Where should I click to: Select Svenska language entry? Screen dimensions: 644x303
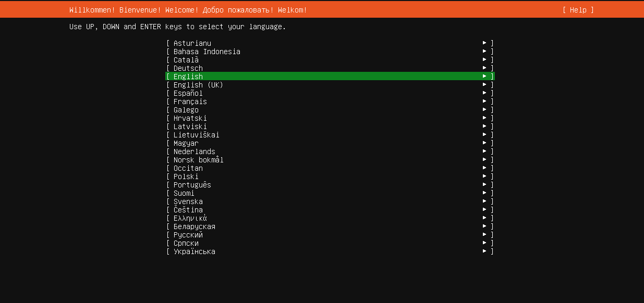[188, 201]
